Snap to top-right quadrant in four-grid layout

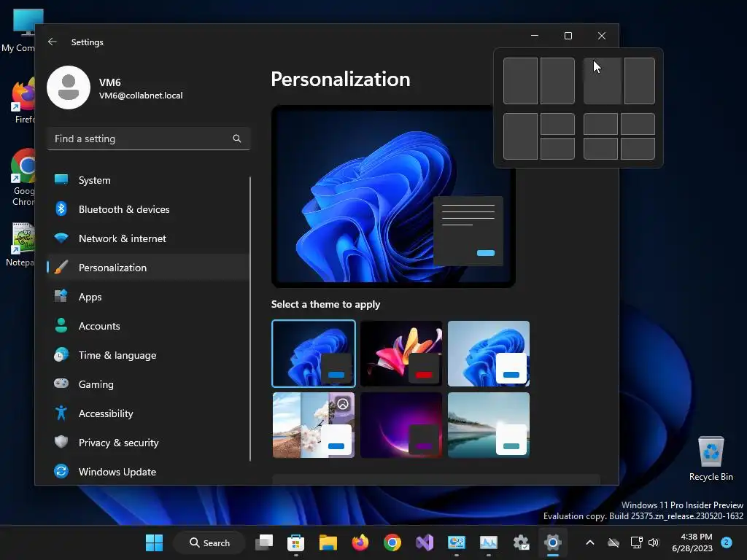(x=638, y=124)
